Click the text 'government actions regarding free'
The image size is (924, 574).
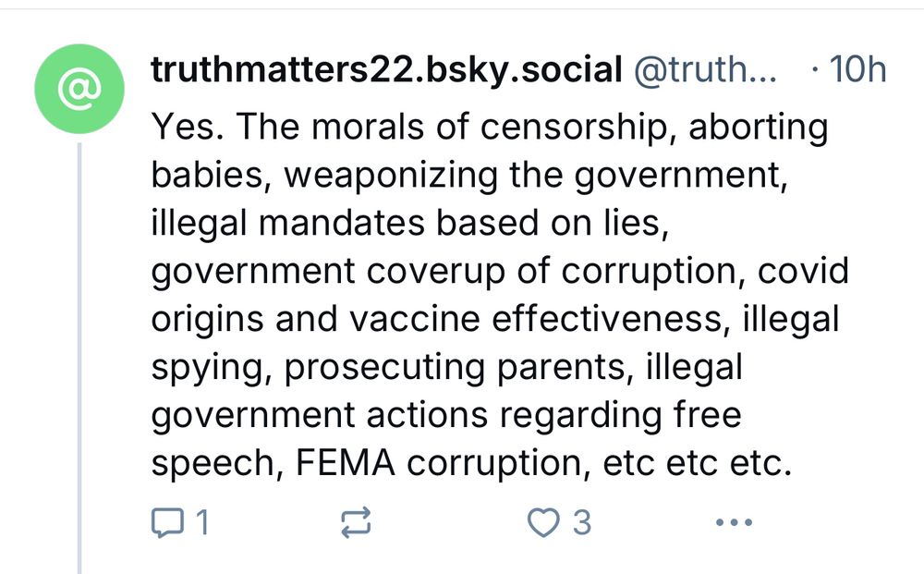445,416
